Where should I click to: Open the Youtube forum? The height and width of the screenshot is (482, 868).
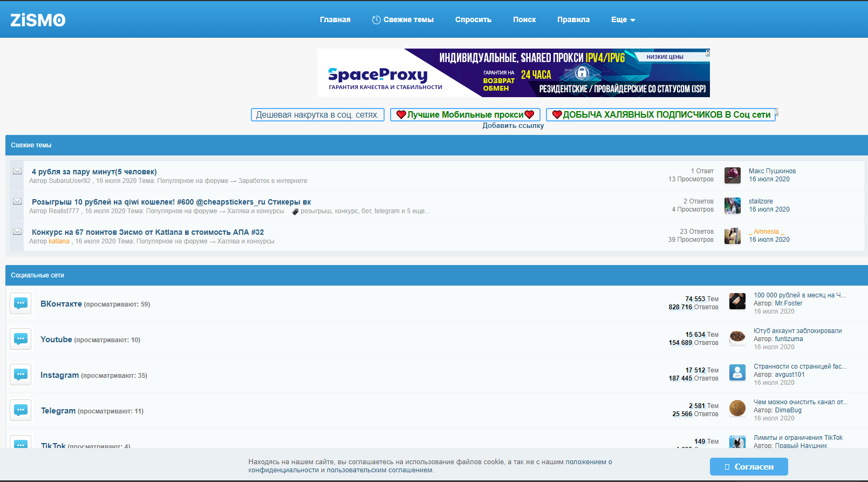56,340
